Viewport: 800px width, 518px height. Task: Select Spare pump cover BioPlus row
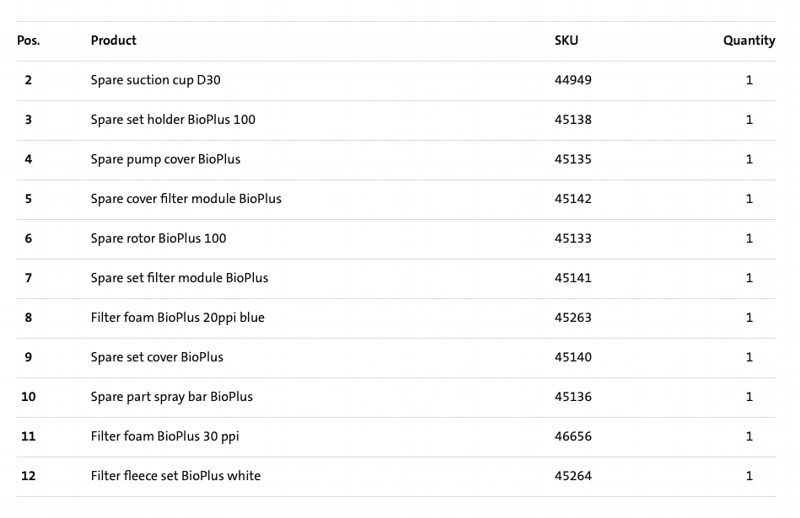[396, 159]
